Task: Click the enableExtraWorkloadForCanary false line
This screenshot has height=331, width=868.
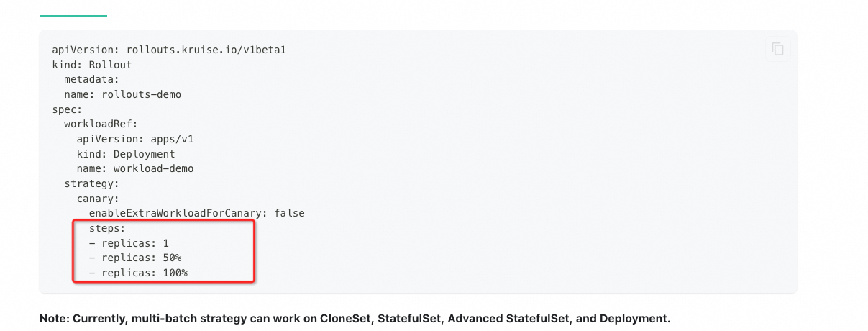Action: [196, 213]
